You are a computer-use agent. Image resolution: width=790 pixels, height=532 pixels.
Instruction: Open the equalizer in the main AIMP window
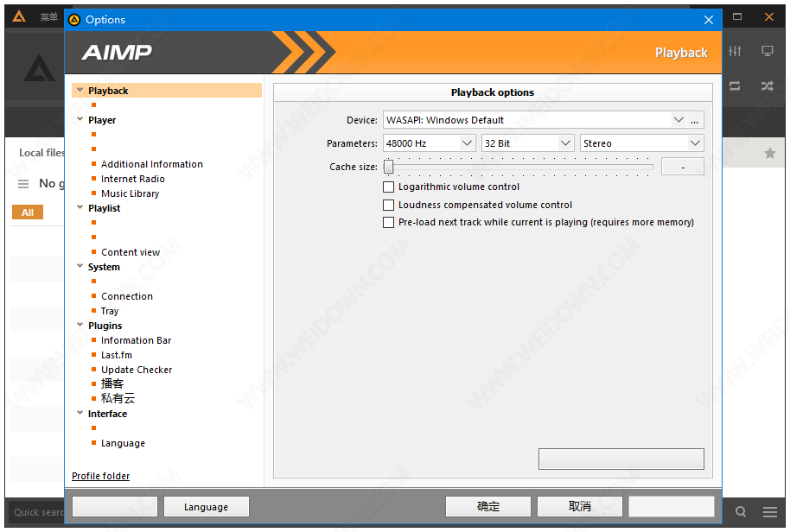pos(735,51)
